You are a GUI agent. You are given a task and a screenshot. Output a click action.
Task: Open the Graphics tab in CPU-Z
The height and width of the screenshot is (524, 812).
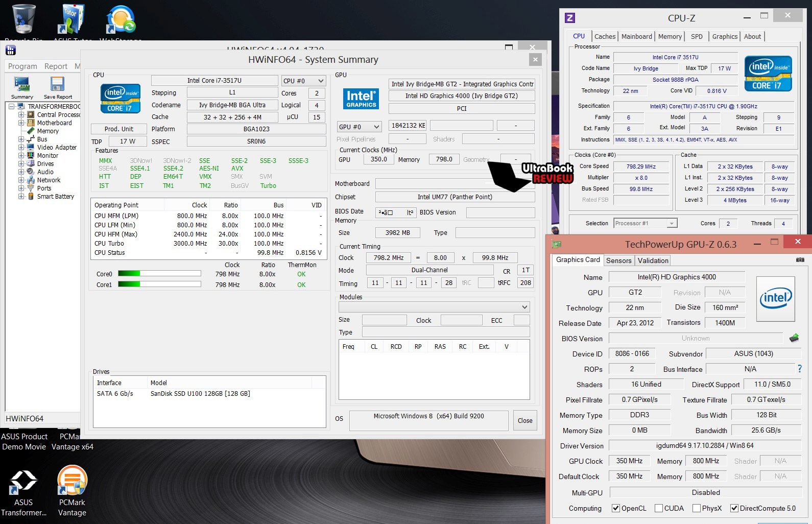[725, 36]
